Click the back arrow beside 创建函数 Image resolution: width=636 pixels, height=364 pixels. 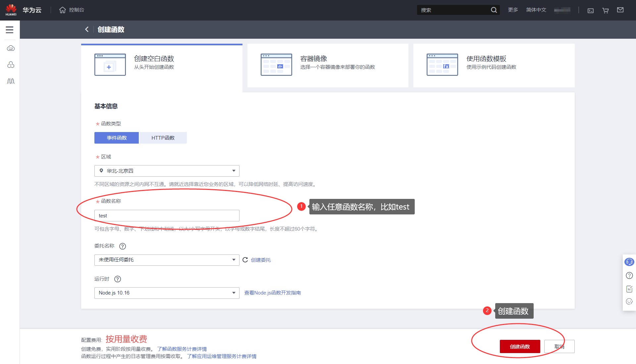coord(87,29)
